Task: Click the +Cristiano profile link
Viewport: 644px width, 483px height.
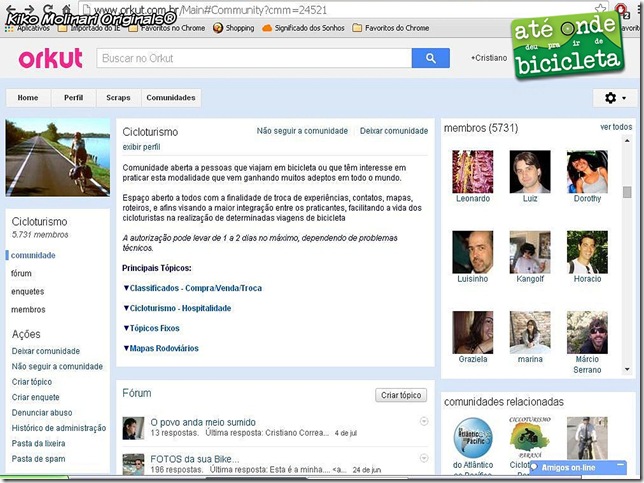Action: [489, 58]
